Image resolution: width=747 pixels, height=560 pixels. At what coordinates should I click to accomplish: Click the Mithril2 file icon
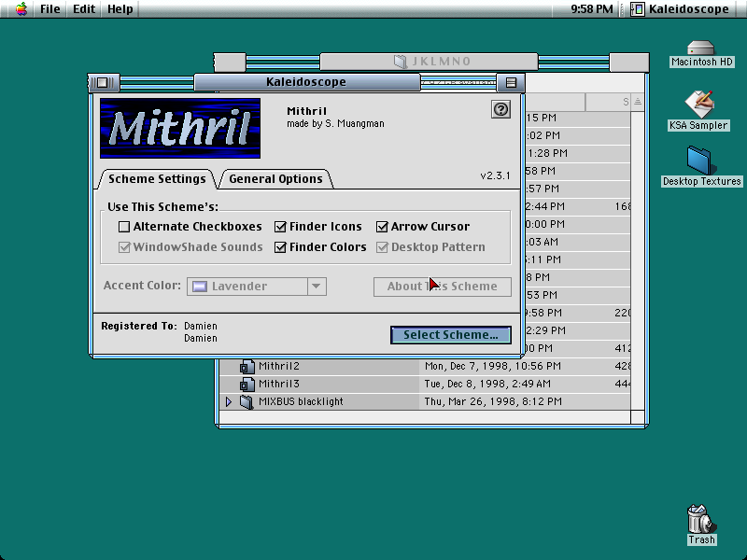247,366
